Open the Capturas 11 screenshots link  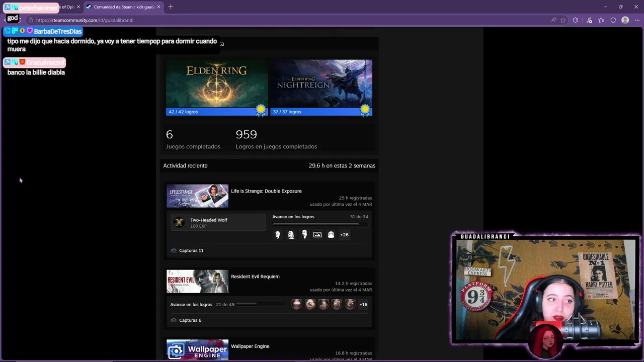191,250
